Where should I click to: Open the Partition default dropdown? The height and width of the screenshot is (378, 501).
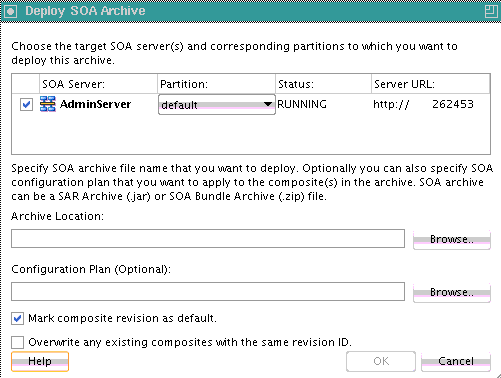[x=217, y=105]
